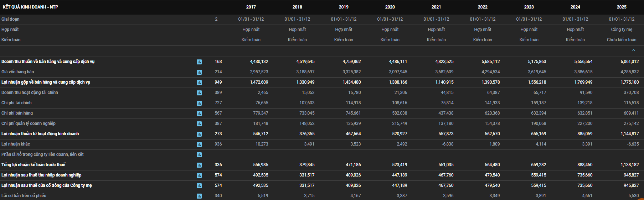Select the 2025 year column header

pos(622,7)
